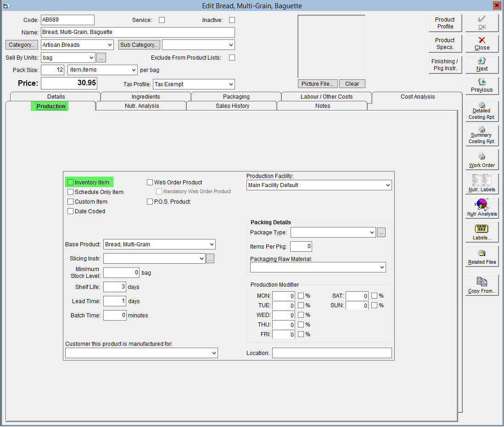The width and height of the screenshot is (504, 427).
Task: Click the Sub Category... button
Action: click(x=139, y=45)
